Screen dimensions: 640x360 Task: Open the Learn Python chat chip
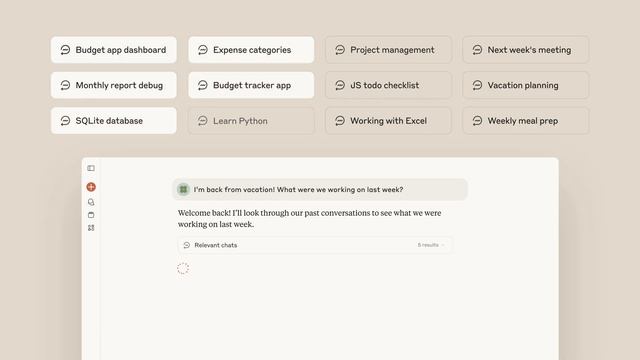click(x=251, y=121)
